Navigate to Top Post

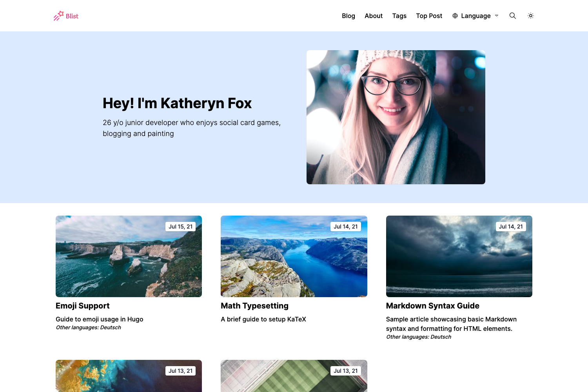(429, 16)
